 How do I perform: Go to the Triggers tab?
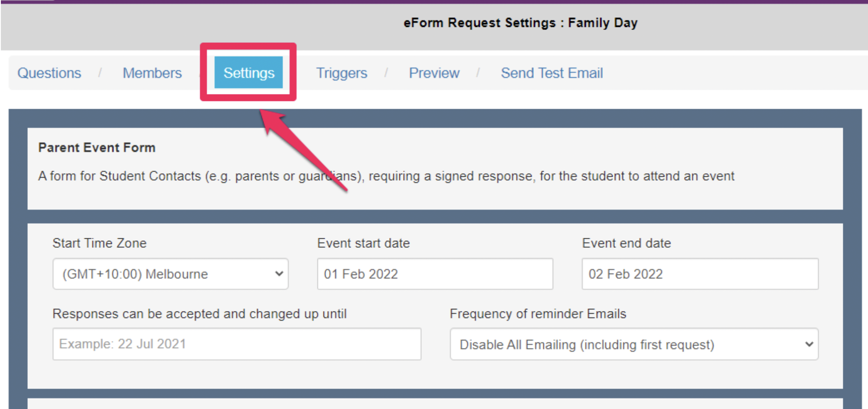341,73
